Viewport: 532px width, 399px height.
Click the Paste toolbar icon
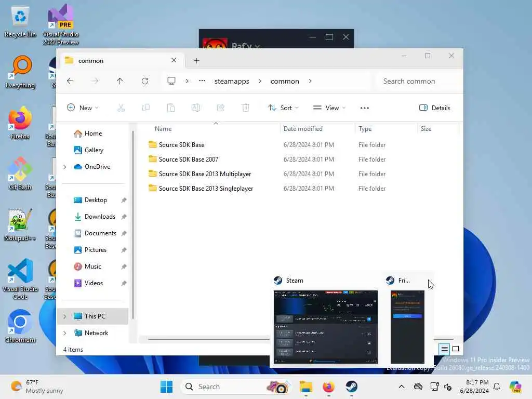click(170, 108)
